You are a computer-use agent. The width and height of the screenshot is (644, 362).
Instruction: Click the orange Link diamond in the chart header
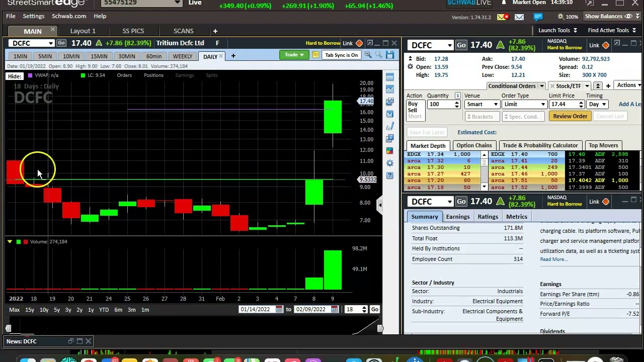359,43
